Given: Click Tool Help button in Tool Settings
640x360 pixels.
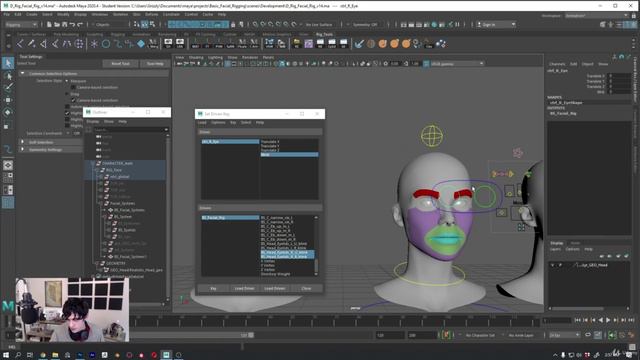Looking at the screenshot, I should (155, 64).
